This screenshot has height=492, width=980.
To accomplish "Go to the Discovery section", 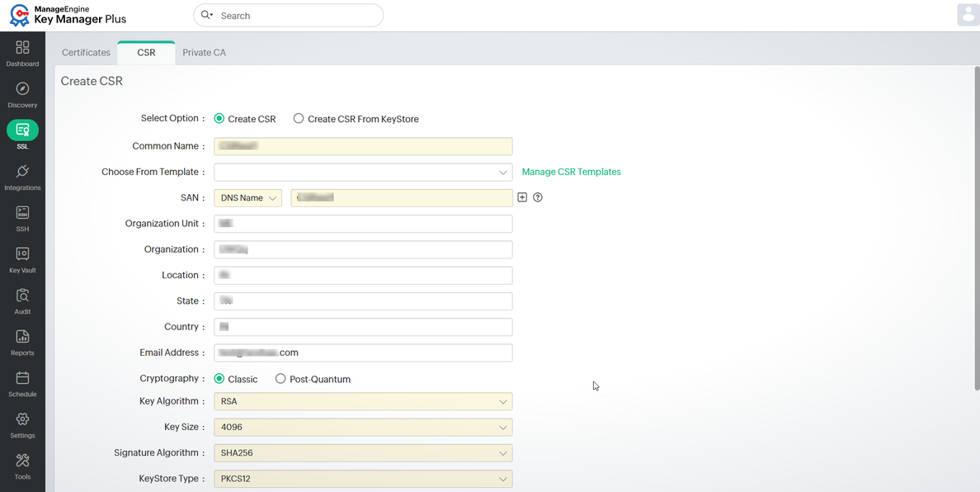I will click(22, 95).
